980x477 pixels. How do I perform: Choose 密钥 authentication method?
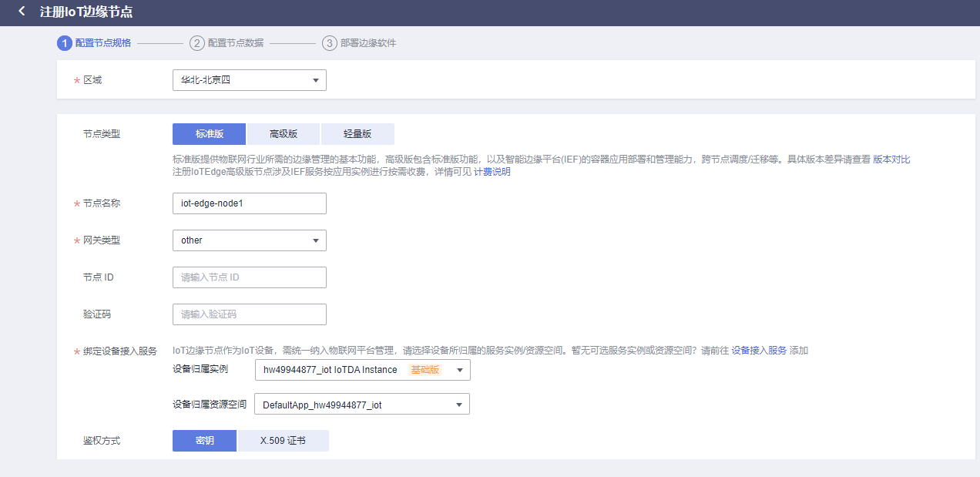coord(204,441)
